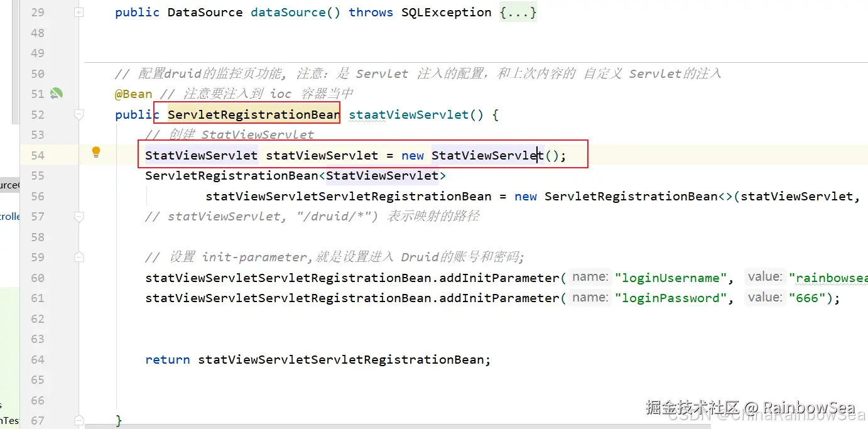This screenshot has height=429, width=868.
Task: Click the dataSource method name on line 29
Action: pyautogui.click(x=288, y=13)
